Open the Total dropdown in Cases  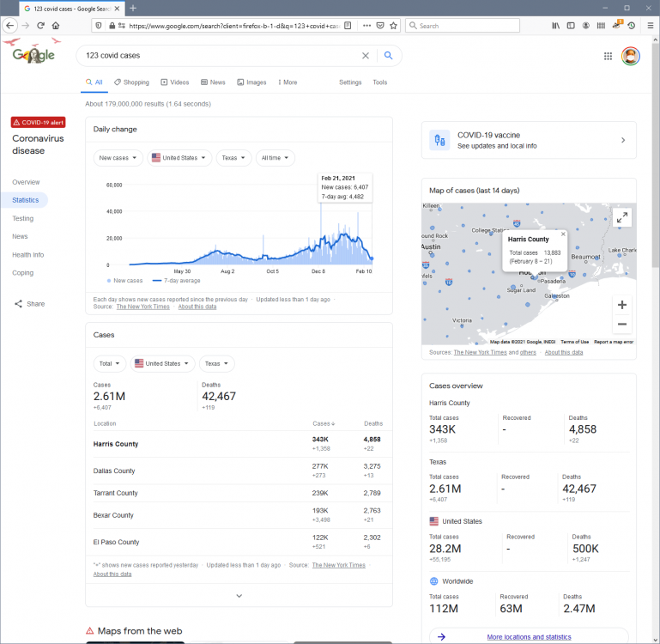click(110, 363)
